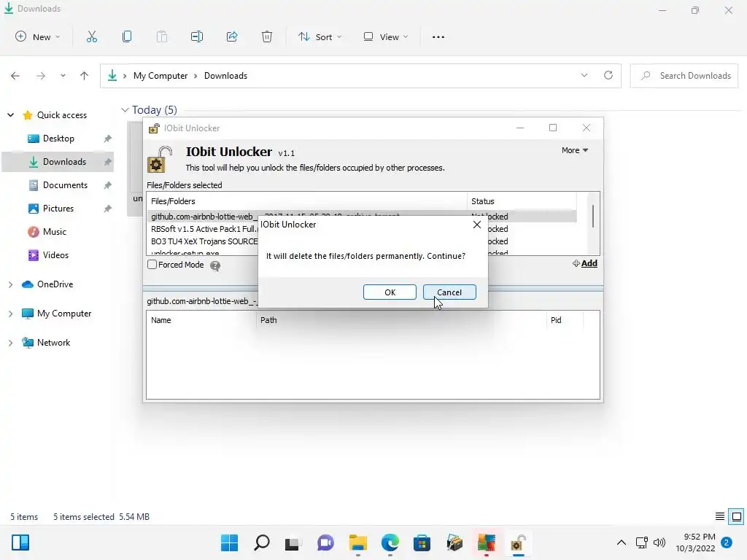Click the Forced Mode help question icon
The height and width of the screenshot is (560, 747).
[x=215, y=265]
